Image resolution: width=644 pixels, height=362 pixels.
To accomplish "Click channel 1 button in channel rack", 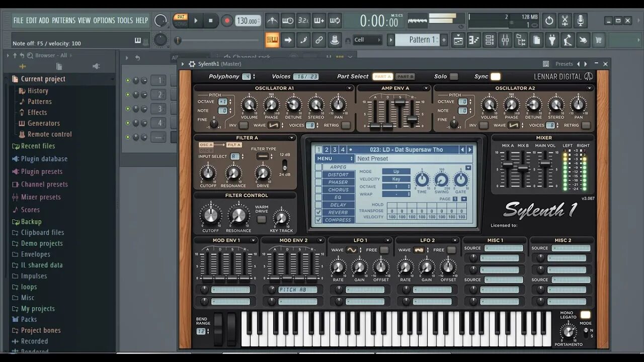I will [x=159, y=80].
